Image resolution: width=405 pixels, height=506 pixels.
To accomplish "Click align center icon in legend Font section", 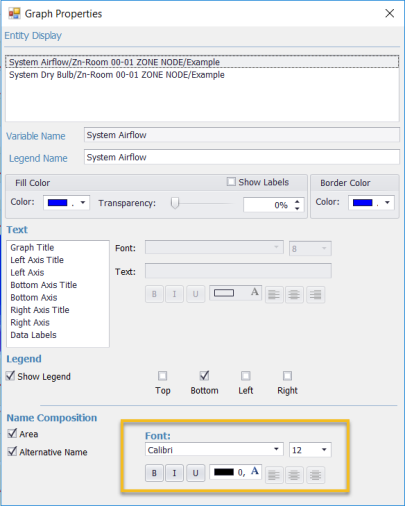I will coord(294,475).
